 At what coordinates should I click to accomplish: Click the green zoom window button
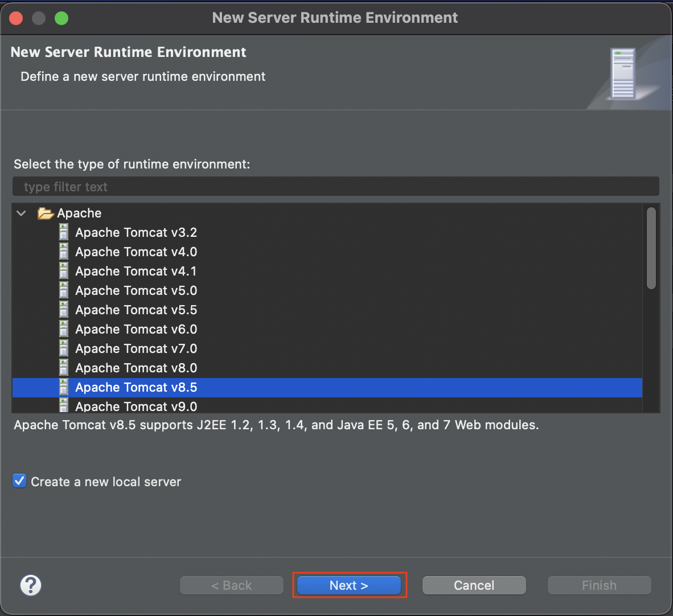click(x=61, y=18)
